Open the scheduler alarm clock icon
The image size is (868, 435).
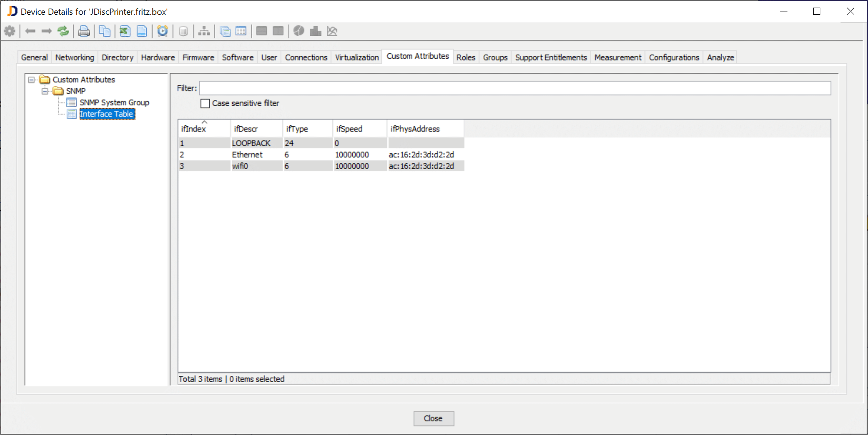163,31
